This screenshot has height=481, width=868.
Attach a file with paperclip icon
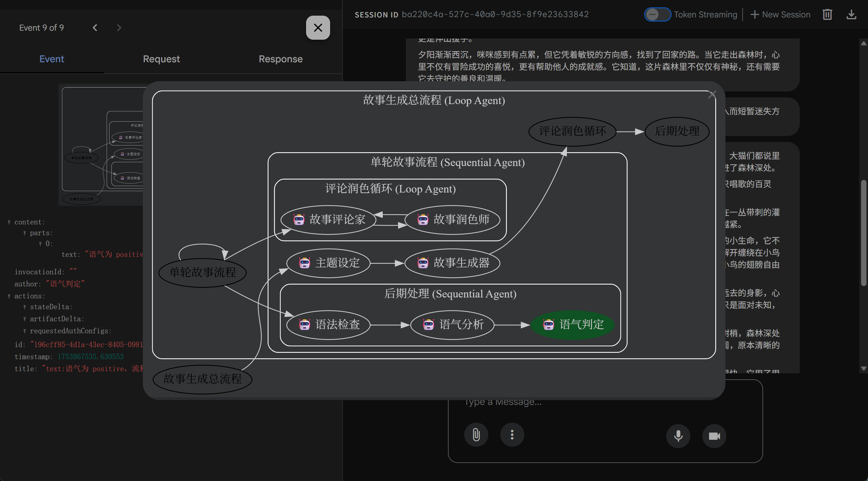[476, 434]
